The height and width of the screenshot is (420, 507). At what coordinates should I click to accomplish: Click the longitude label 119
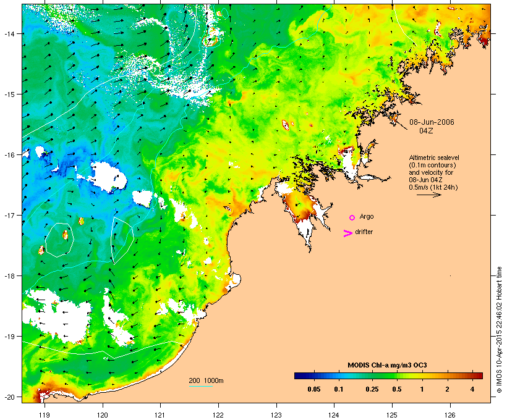tap(45, 415)
